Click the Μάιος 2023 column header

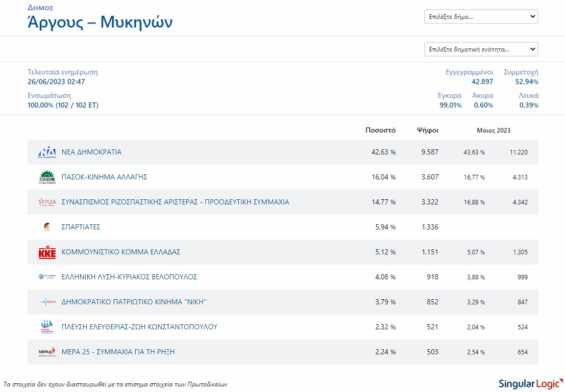click(x=494, y=130)
